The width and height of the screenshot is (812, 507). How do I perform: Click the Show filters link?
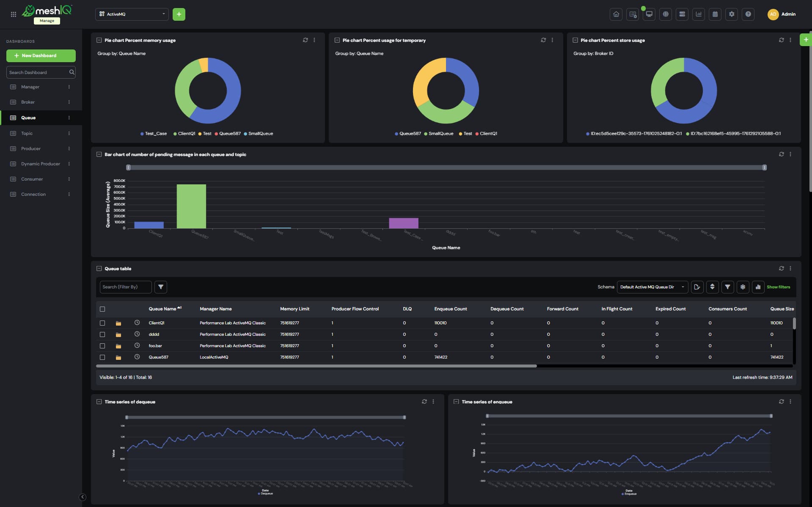(x=779, y=287)
